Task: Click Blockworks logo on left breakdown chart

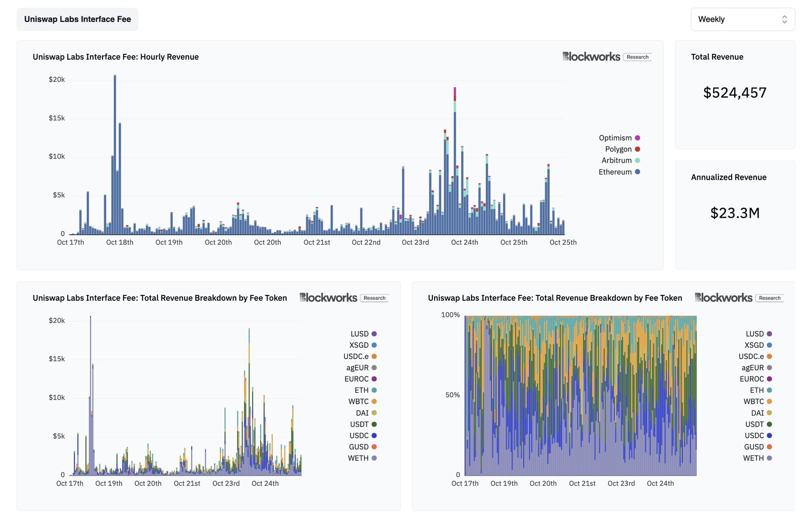Action: point(328,298)
